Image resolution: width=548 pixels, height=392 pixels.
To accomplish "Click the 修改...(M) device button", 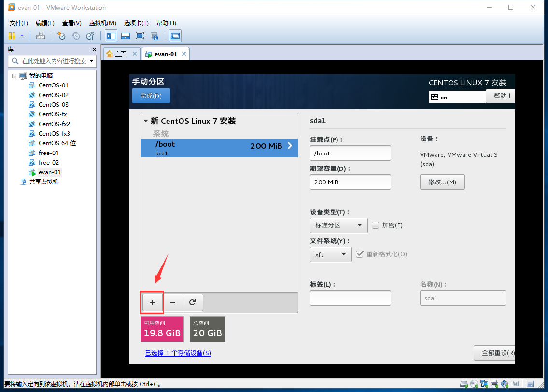I will point(442,182).
